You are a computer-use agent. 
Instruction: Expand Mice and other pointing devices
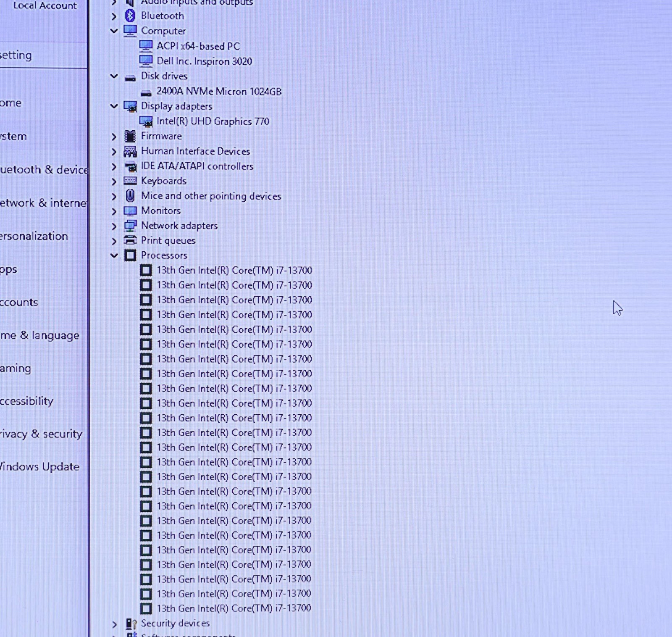pyautogui.click(x=114, y=197)
